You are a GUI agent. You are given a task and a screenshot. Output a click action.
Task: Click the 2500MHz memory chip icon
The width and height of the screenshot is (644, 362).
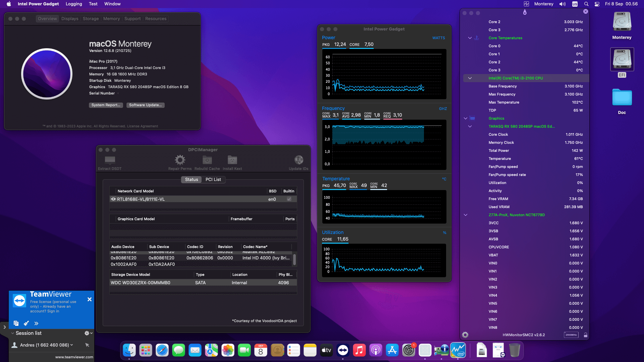pyautogui.click(x=571, y=335)
